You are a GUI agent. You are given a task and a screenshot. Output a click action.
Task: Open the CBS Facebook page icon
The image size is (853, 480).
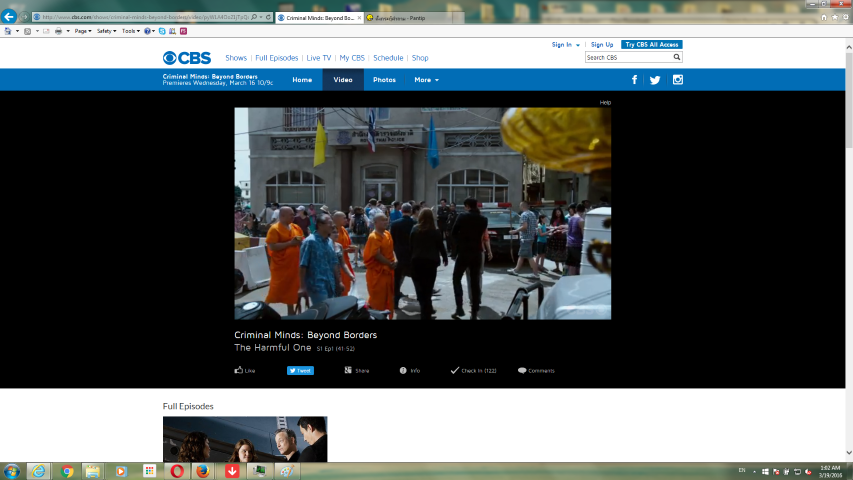pos(634,80)
